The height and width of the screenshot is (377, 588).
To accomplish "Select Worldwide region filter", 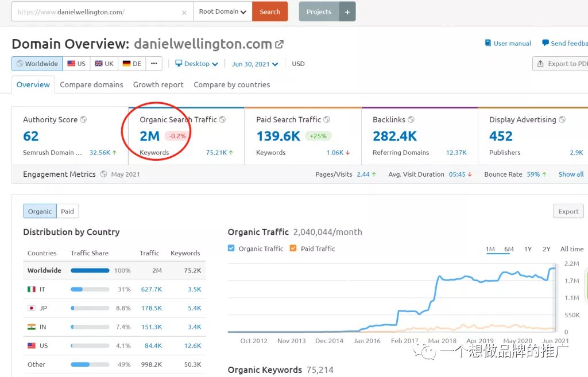I will point(37,64).
